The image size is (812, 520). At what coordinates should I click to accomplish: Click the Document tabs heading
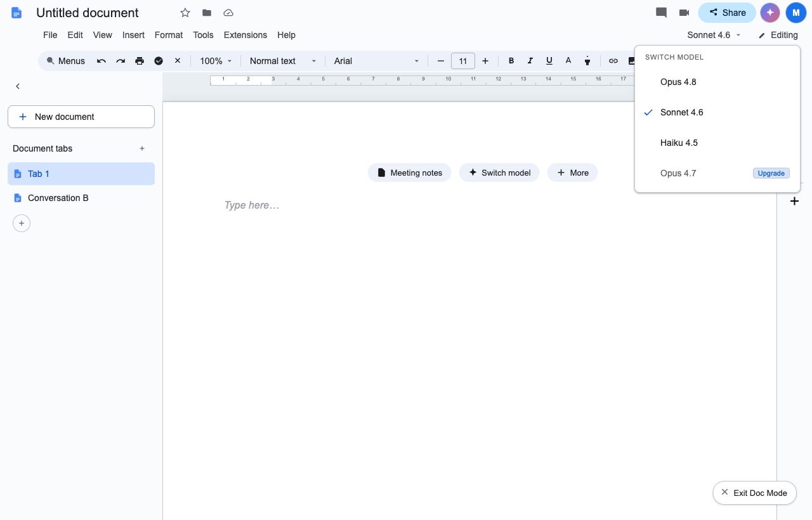(43, 148)
